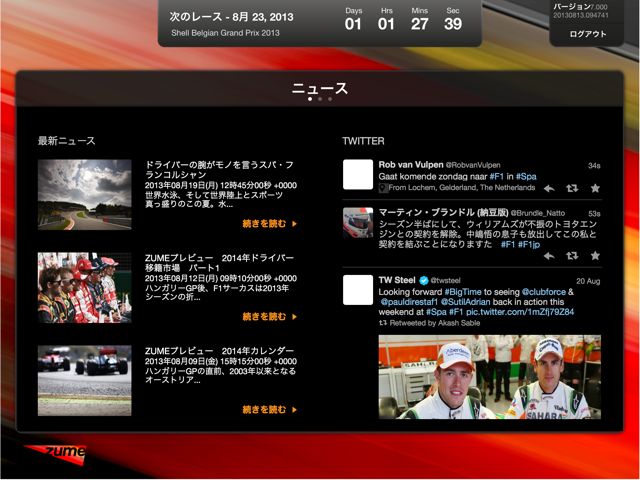
Task: Open @SutilAdrian mention link
Action: point(465,302)
